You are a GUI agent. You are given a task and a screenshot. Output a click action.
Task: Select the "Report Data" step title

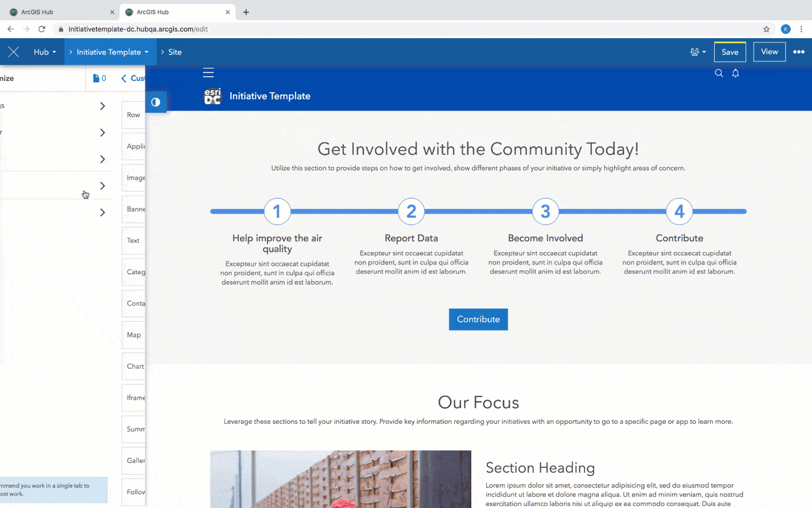point(411,238)
